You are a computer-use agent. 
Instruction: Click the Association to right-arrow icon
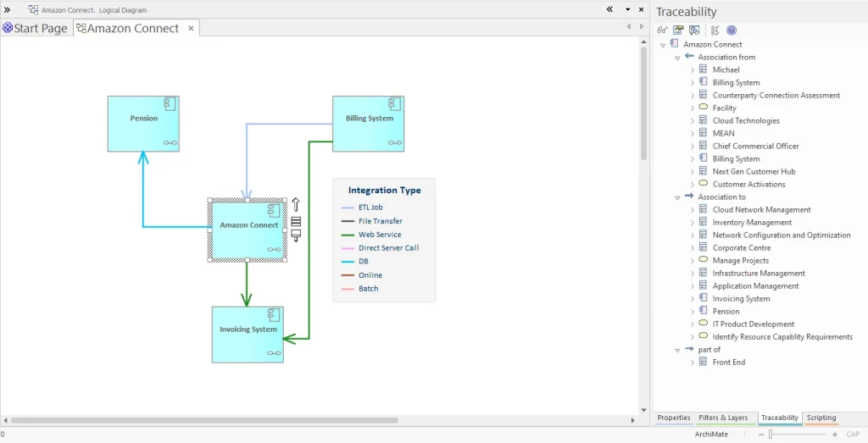click(689, 197)
